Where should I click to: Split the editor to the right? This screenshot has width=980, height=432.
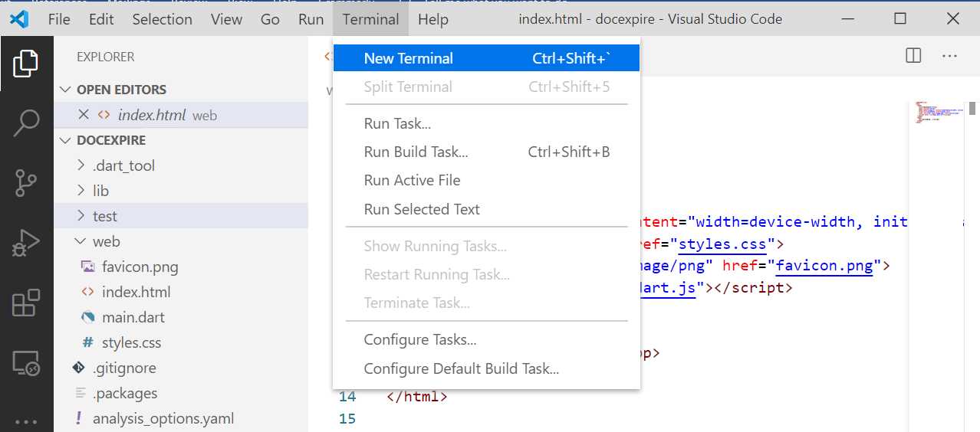913,55
